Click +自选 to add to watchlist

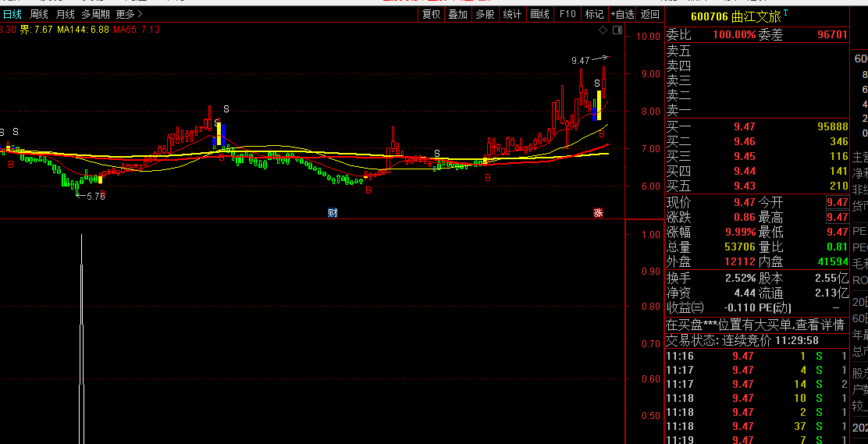tap(622, 14)
